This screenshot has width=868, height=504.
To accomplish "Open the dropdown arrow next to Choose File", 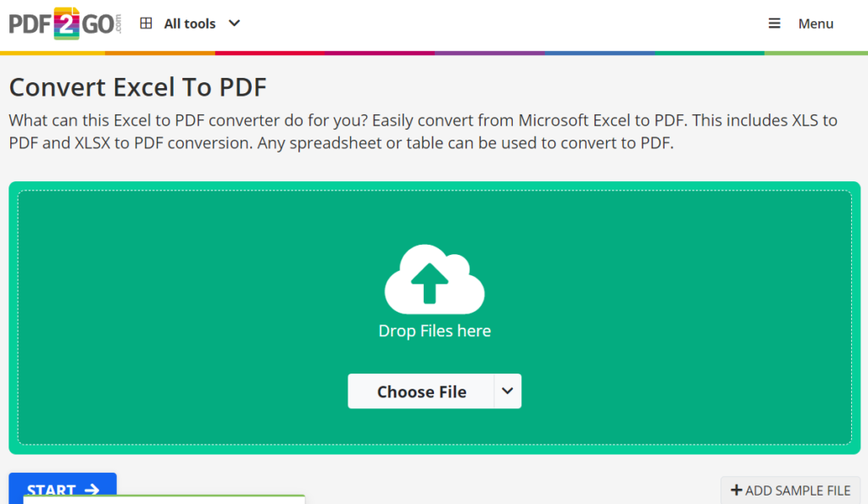I will (508, 391).
